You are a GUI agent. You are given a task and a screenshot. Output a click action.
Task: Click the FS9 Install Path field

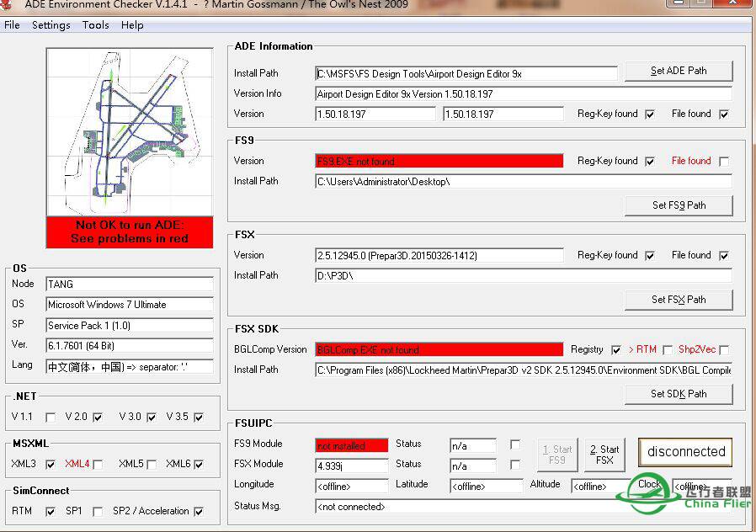pyautogui.click(x=524, y=182)
